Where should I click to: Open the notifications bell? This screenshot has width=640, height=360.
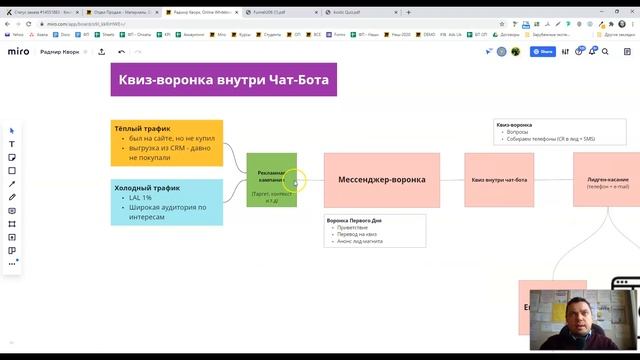[592, 51]
